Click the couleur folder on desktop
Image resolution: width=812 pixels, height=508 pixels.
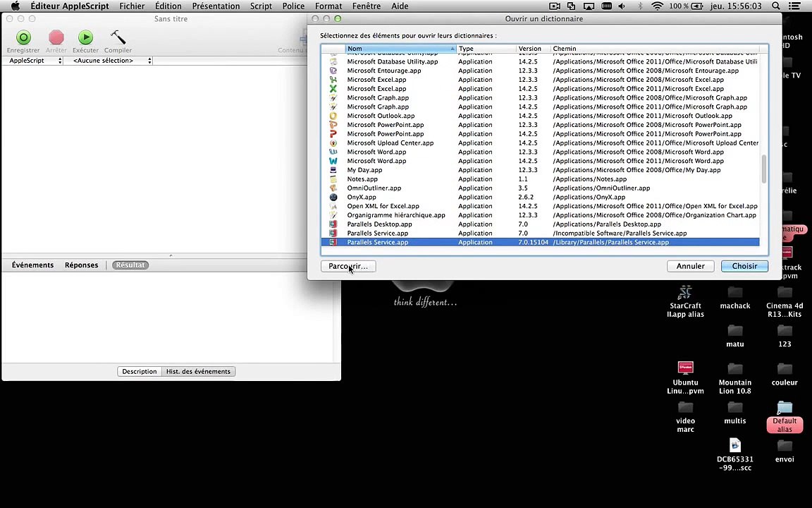click(785, 368)
